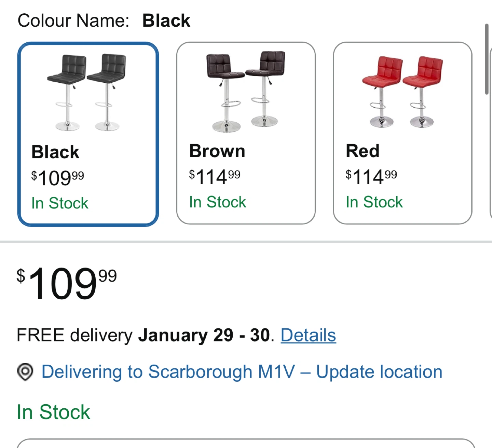Click In Stock text under Brown
The width and height of the screenshot is (492, 448).
(x=218, y=202)
